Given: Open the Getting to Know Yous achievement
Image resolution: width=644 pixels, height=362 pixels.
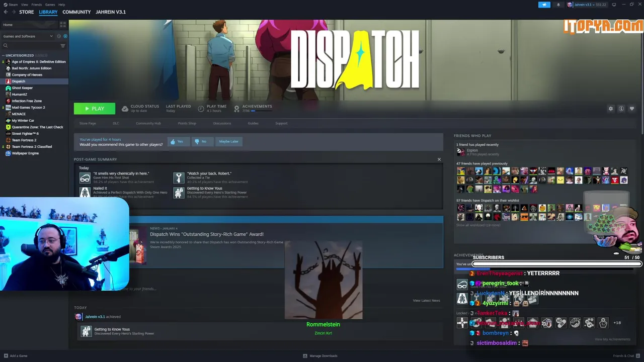Looking at the screenshot, I should point(112,329).
